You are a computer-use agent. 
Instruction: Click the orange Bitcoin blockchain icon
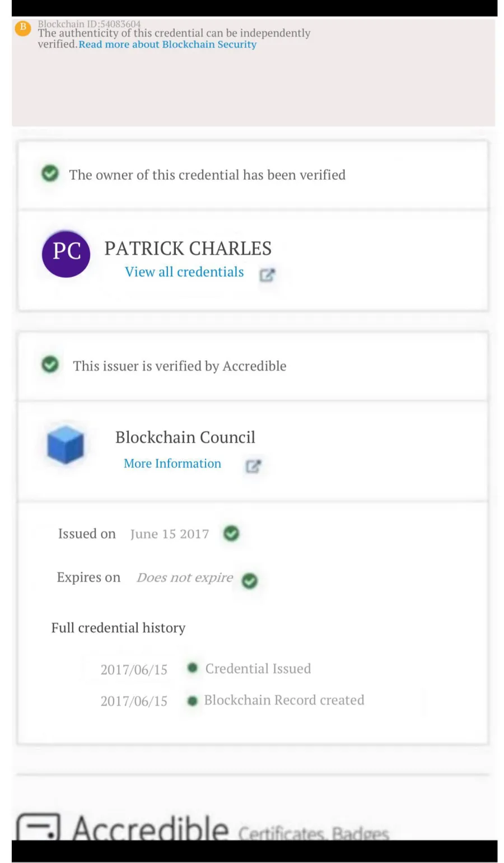(x=23, y=28)
